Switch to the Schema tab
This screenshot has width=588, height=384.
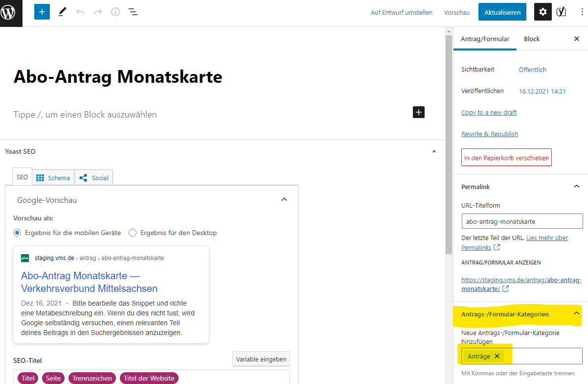53,178
